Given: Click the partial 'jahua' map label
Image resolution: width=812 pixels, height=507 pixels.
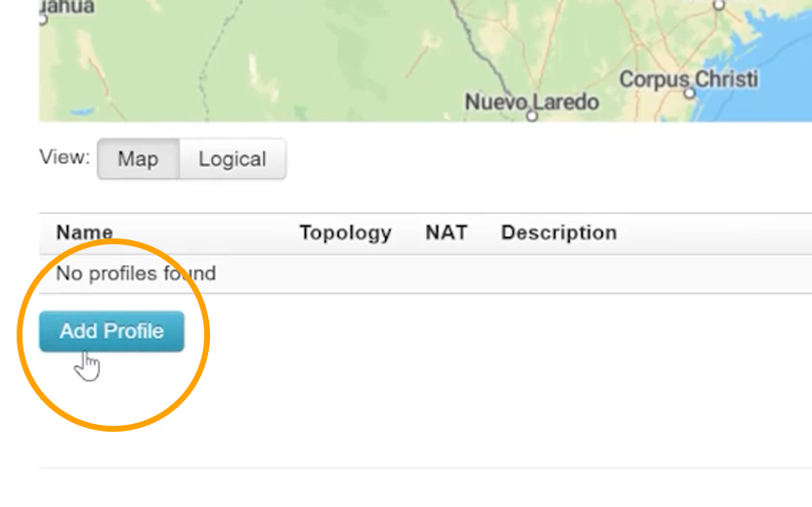Looking at the screenshot, I should click(66, 7).
